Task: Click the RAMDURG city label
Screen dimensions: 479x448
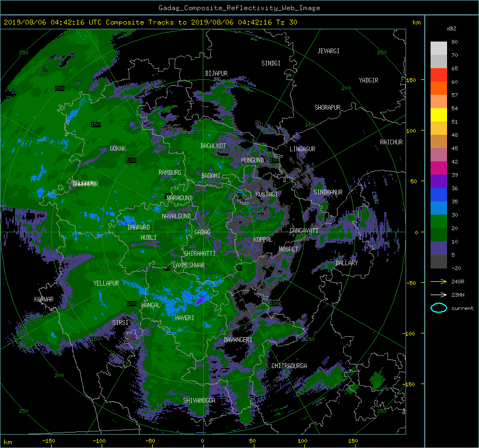Action: pyautogui.click(x=170, y=173)
